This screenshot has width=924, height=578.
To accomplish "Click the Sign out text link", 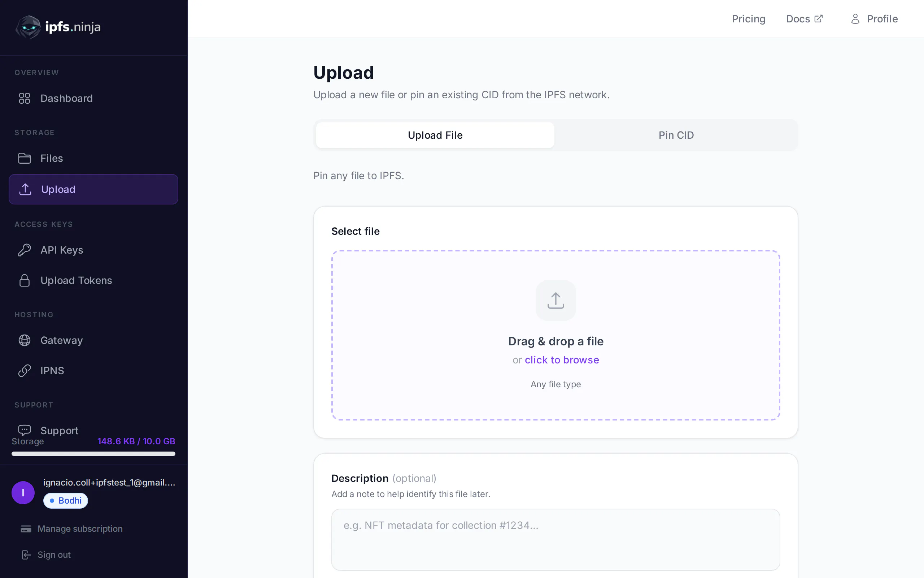I will click(54, 555).
